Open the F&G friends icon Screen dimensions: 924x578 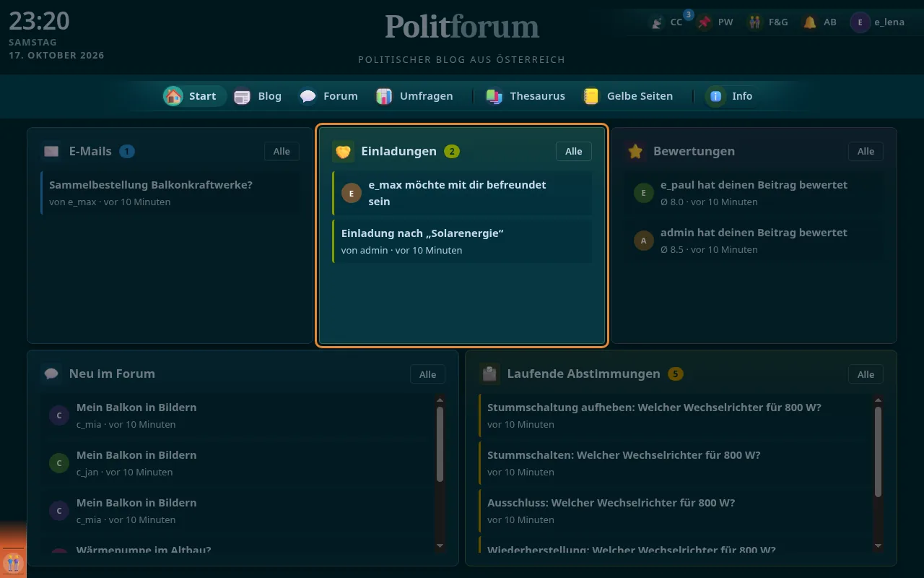pyautogui.click(x=755, y=22)
